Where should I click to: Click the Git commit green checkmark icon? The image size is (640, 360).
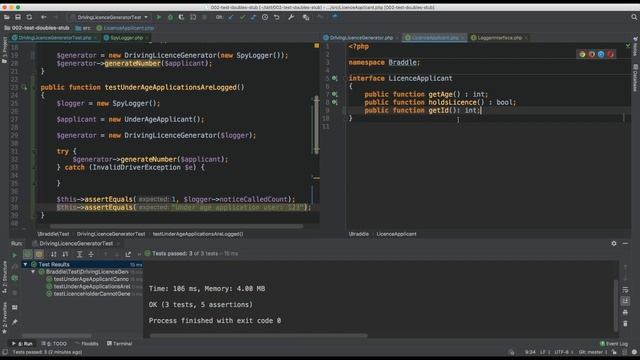point(242,17)
